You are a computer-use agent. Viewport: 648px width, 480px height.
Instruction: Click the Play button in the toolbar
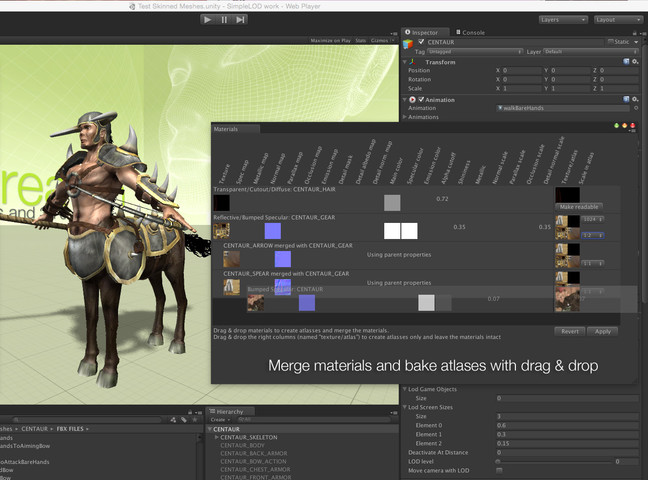[x=208, y=19]
